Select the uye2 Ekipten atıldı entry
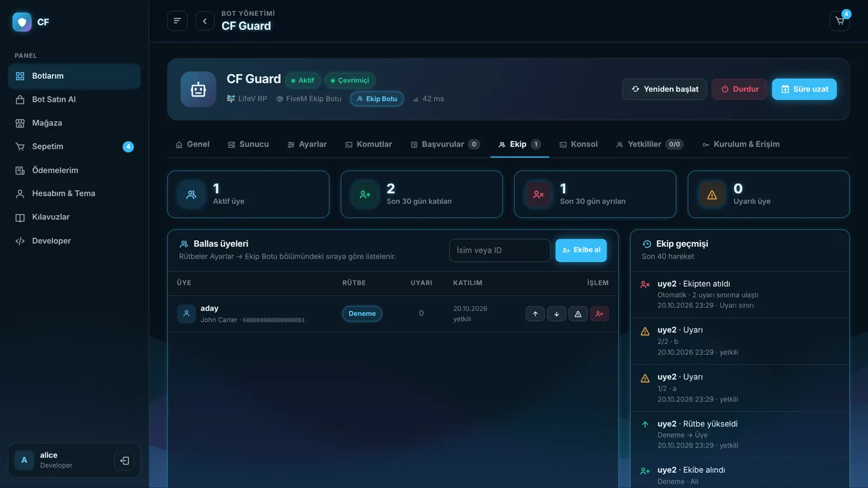 [740, 295]
